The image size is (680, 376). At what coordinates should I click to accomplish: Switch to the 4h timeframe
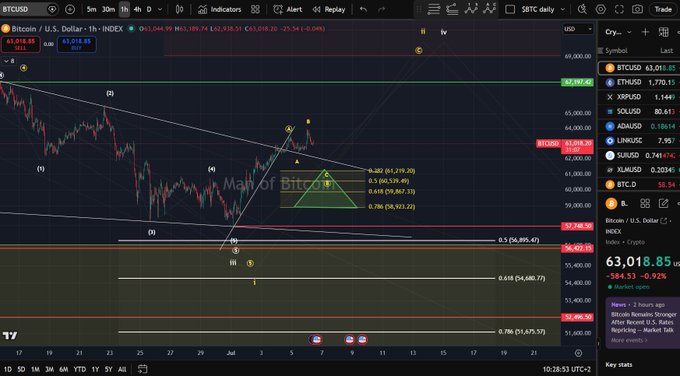click(x=137, y=9)
